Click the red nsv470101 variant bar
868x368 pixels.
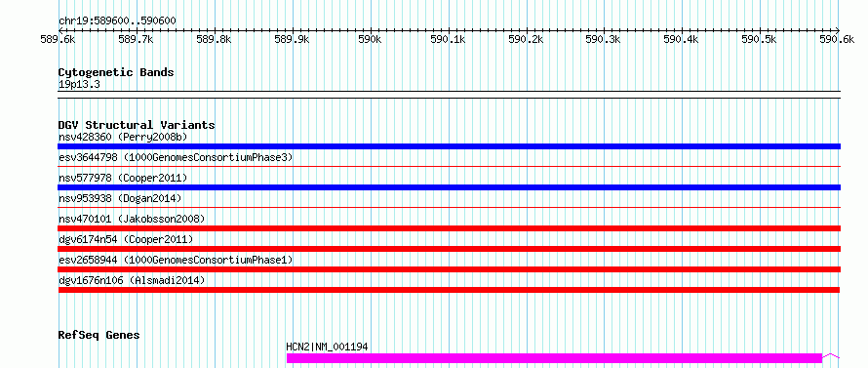(x=449, y=228)
